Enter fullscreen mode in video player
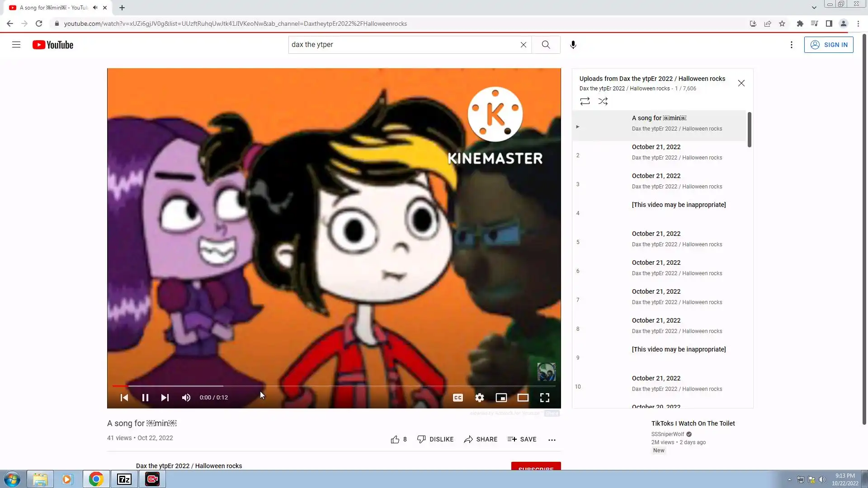The height and width of the screenshot is (488, 868). (x=544, y=398)
